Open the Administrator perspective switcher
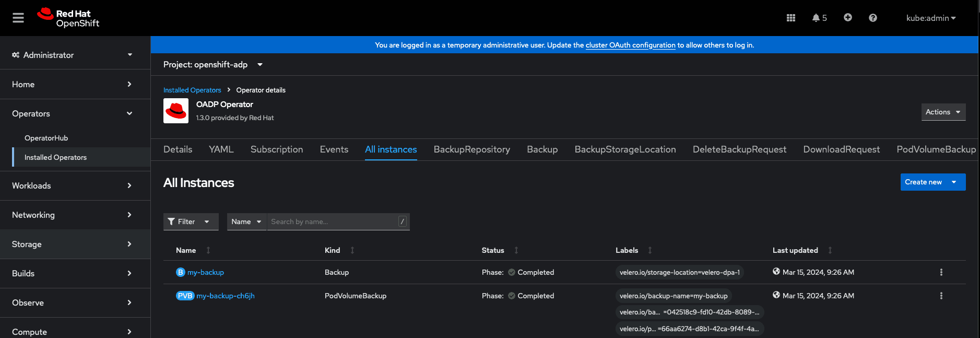Viewport: 980px width, 338px height. 72,55
